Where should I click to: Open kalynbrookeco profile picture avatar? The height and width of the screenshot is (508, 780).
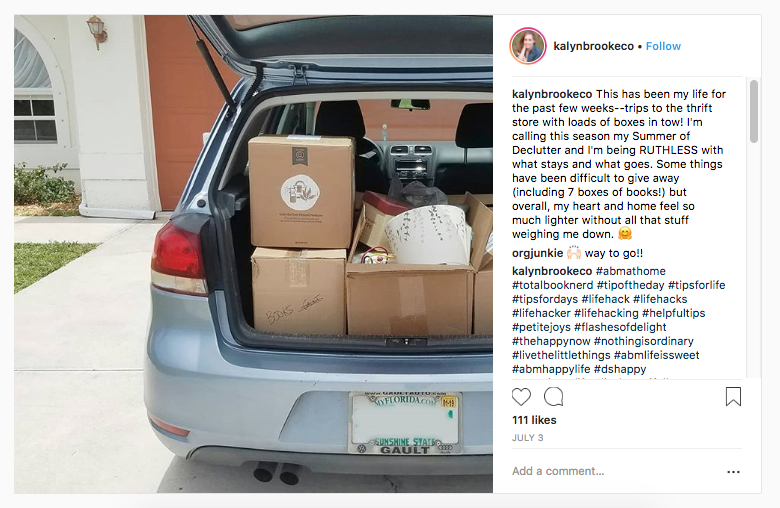pos(528,46)
